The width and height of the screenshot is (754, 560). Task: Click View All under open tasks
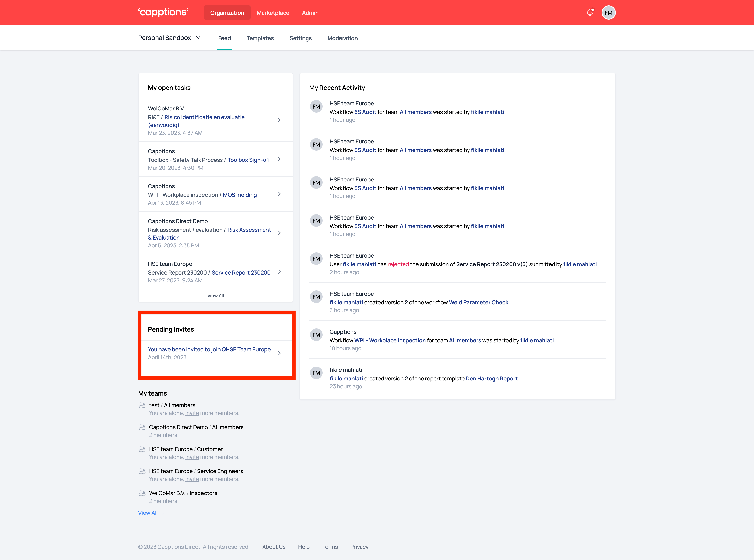tap(215, 296)
